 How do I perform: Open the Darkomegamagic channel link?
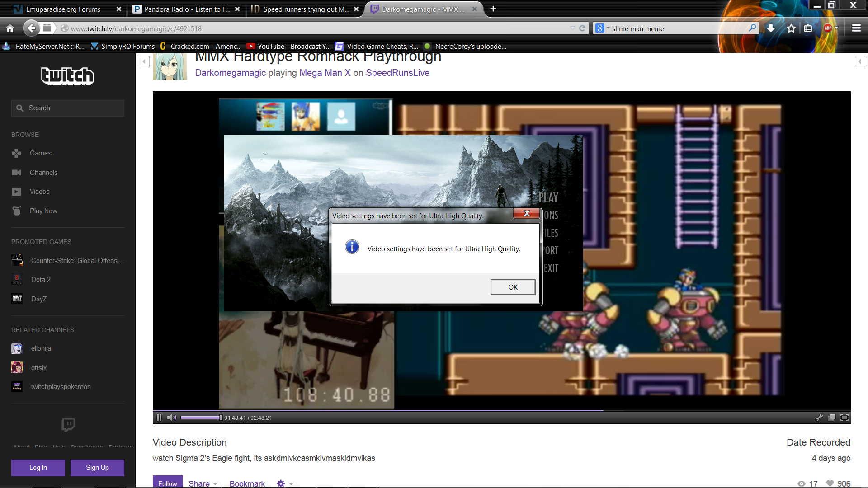coord(231,73)
